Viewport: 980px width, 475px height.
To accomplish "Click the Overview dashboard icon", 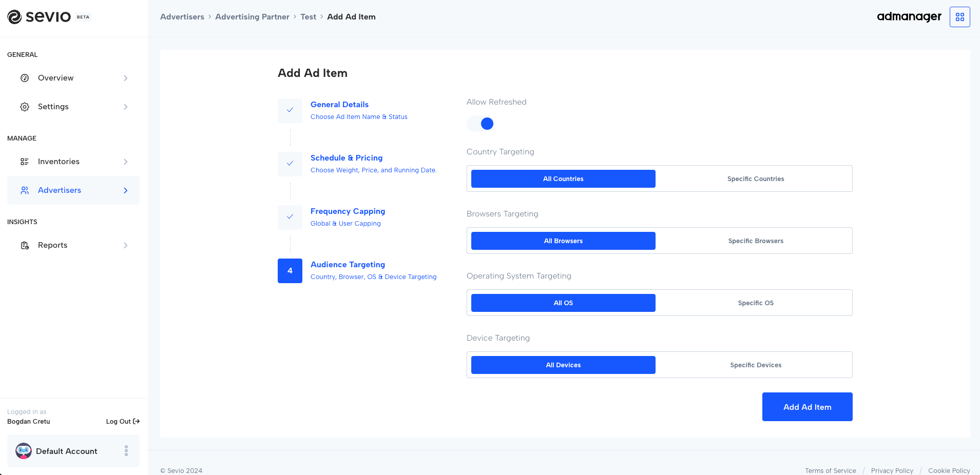I will tap(25, 78).
